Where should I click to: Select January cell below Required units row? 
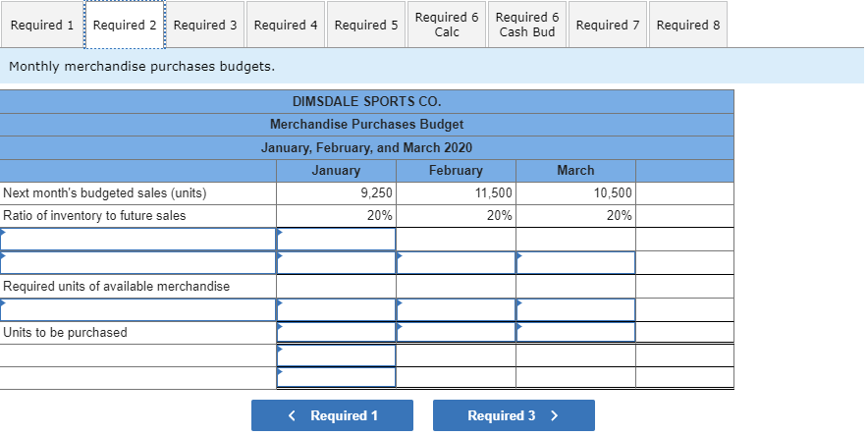[x=336, y=310]
